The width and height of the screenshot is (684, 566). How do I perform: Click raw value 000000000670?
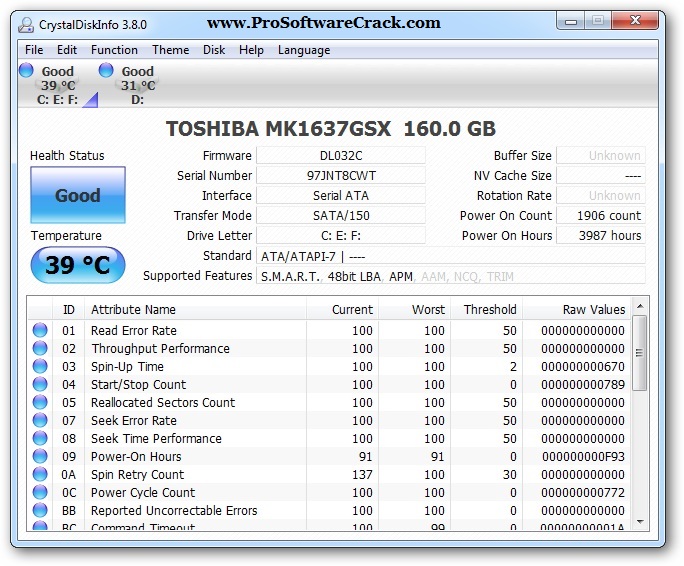tap(583, 367)
